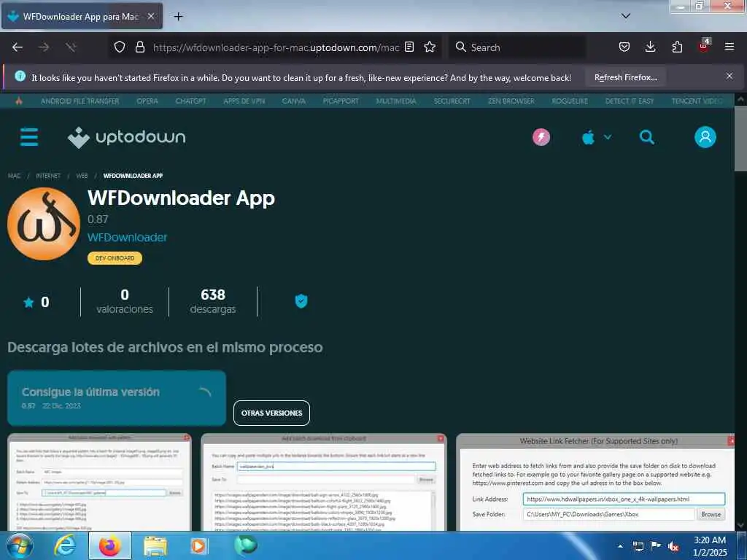Open APPS DE VPN link
This screenshot has width=747, height=560.
tap(244, 101)
